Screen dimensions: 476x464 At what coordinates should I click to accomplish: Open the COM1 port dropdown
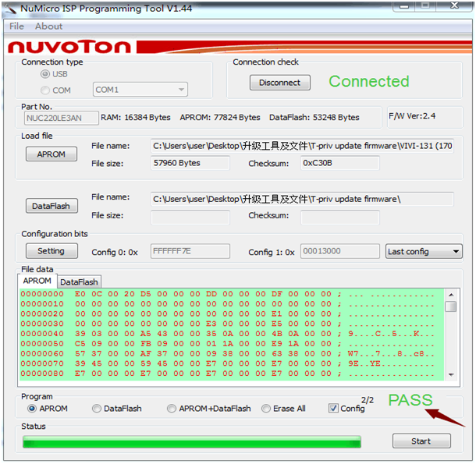140,90
